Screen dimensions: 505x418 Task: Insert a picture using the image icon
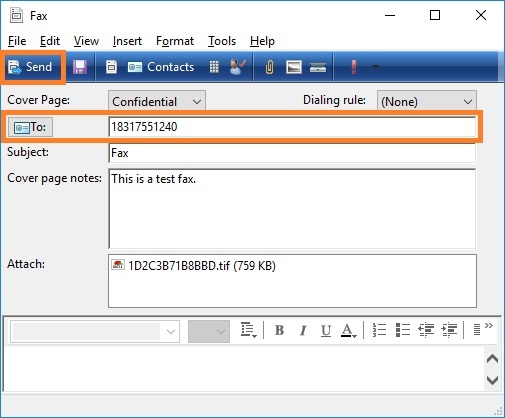[294, 67]
